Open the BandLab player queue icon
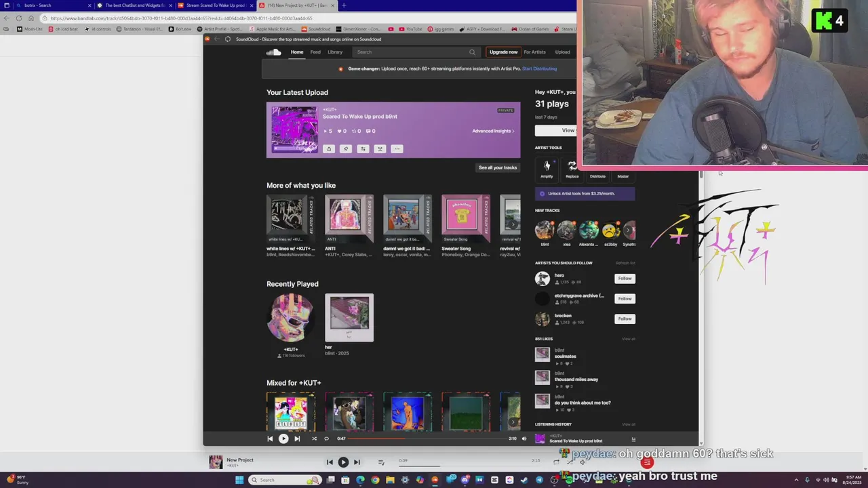The height and width of the screenshot is (488, 868). (381, 462)
